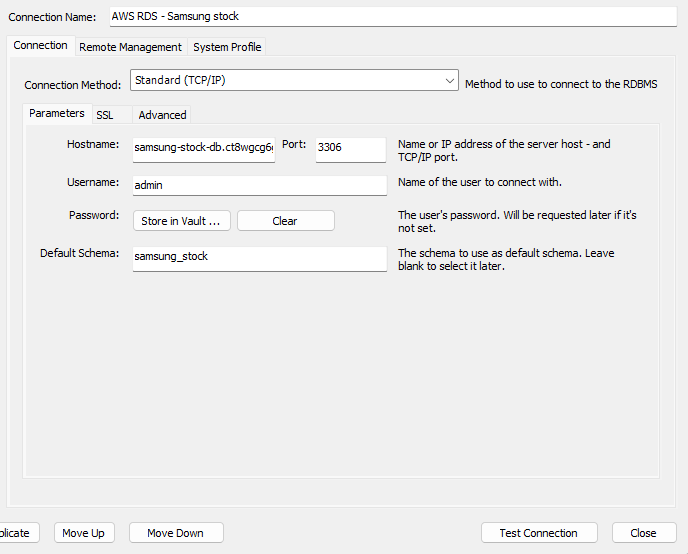The image size is (688, 554).
Task: Open the Advanced sub-tab
Action: point(162,115)
